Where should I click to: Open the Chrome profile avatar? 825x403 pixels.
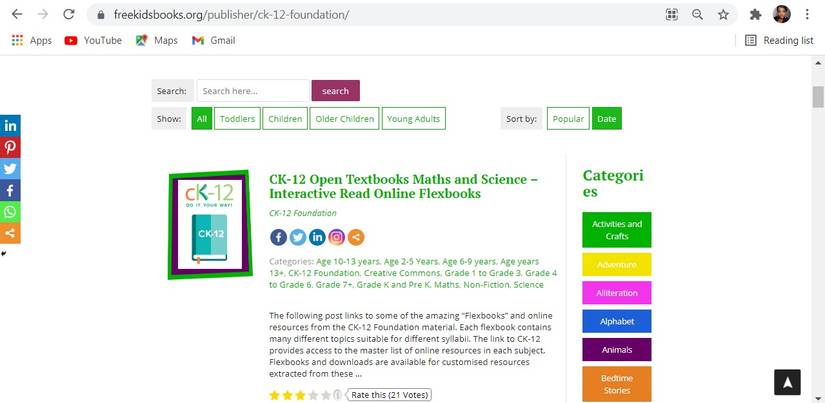[781, 14]
